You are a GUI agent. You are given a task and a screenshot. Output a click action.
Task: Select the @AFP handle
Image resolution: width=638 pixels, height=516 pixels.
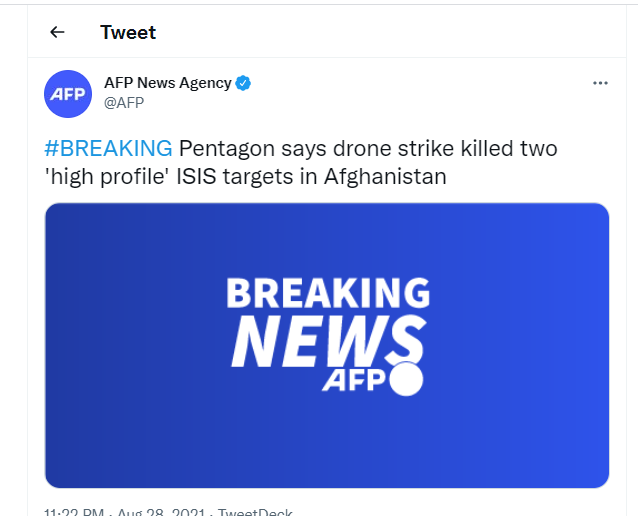point(124,103)
